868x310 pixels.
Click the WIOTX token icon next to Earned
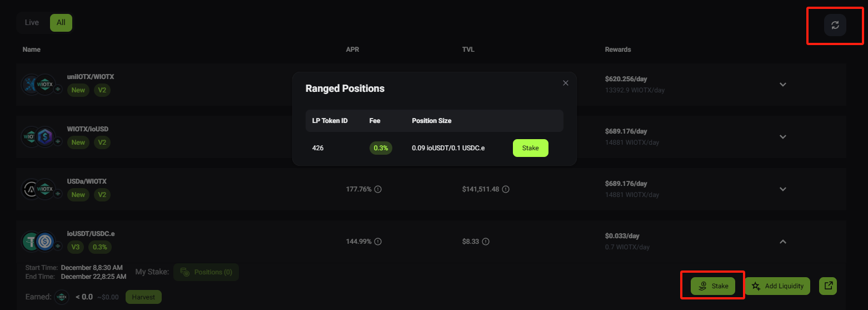tap(62, 297)
